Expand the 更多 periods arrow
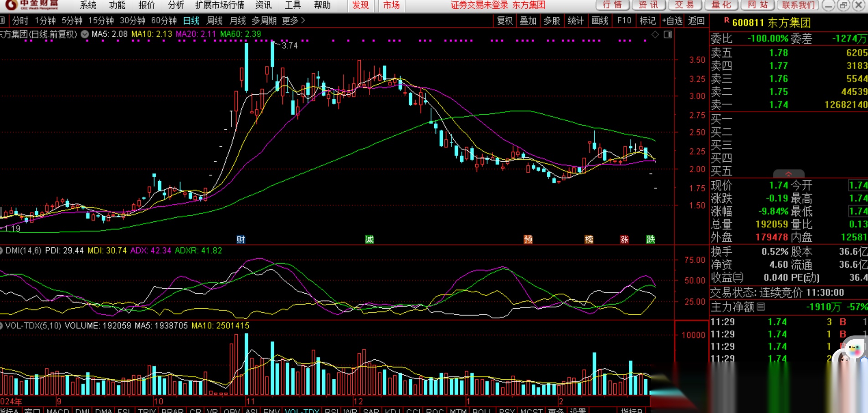Image resolution: width=868 pixels, height=413 pixels. coord(303,20)
